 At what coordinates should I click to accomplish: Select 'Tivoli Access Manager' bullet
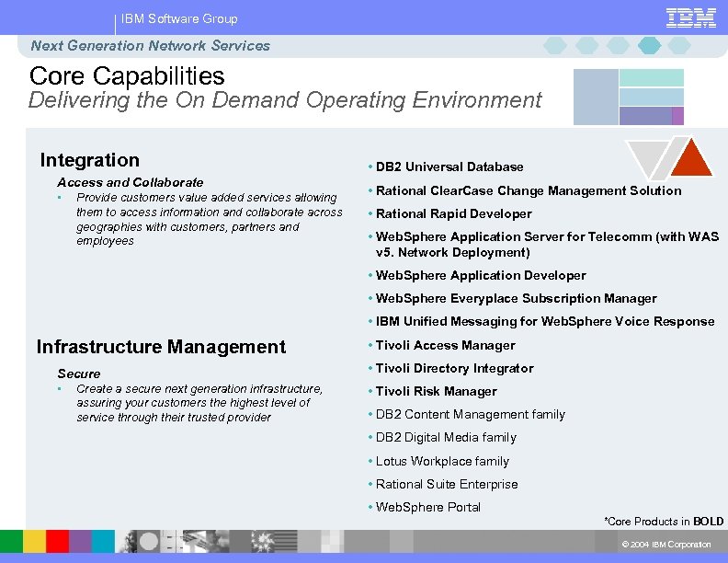click(445, 345)
